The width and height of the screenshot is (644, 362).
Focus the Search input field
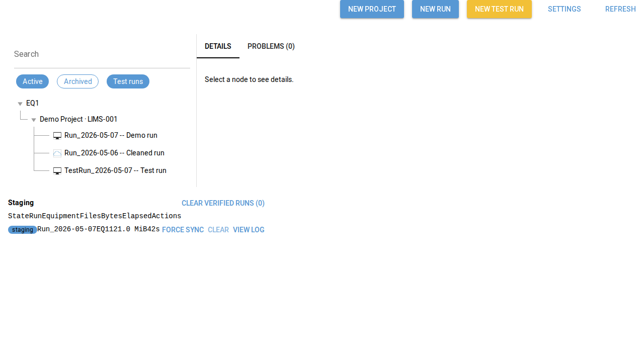coord(102,54)
